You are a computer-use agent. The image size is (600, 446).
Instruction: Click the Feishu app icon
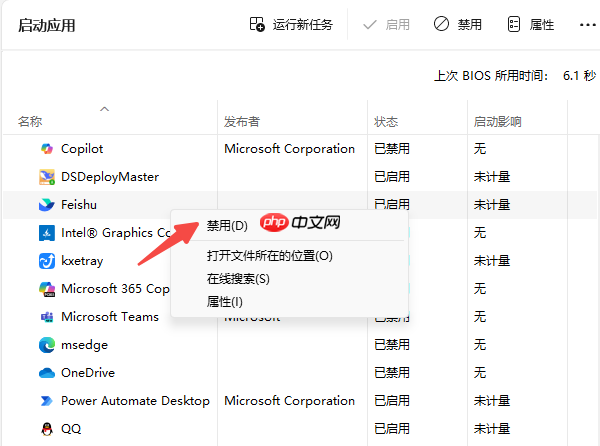46,205
